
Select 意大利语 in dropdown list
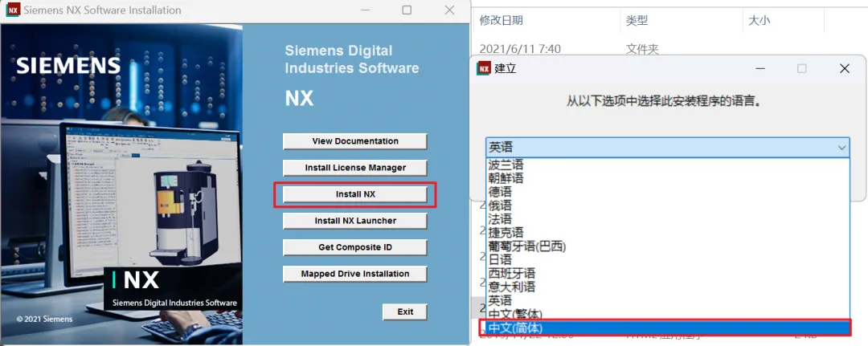pyautogui.click(x=668, y=287)
